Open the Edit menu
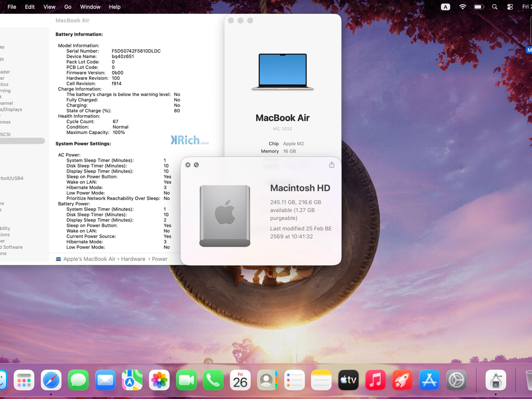The width and height of the screenshot is (532, 399). pyautogui.click(x=30, y=7)
